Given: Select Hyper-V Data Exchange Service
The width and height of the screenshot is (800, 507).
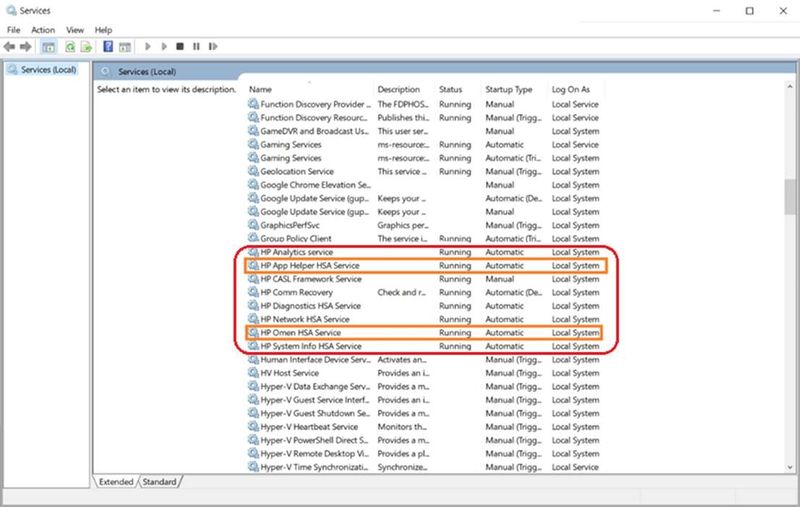Looking at the screenshot, I should 425,387.
